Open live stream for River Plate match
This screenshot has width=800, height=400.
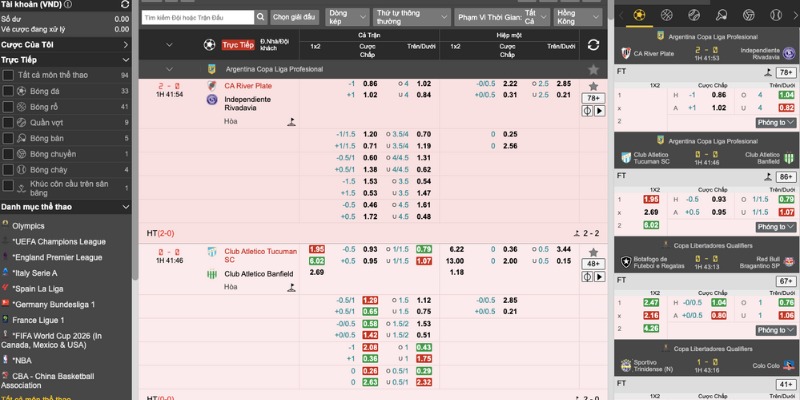point(599,111)
